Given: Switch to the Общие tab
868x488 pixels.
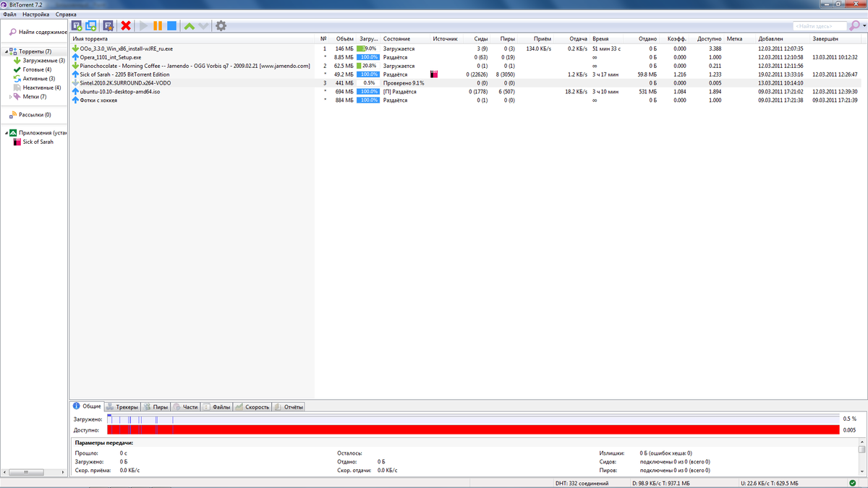Looking at the screenshot, I should [88, 406].
